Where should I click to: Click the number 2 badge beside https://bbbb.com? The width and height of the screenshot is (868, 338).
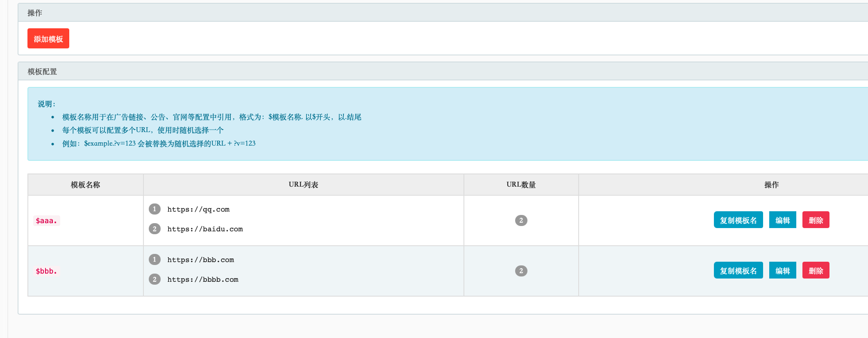click(155, 279)
